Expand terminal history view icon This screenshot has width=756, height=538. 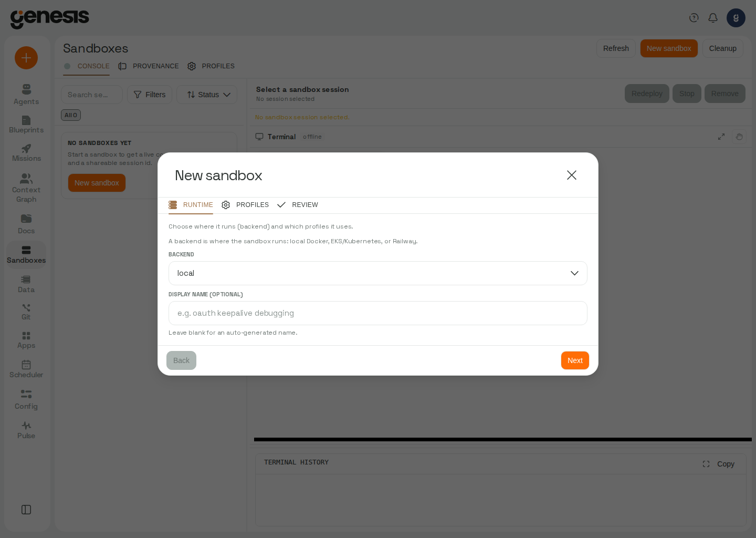pos(706,464)
